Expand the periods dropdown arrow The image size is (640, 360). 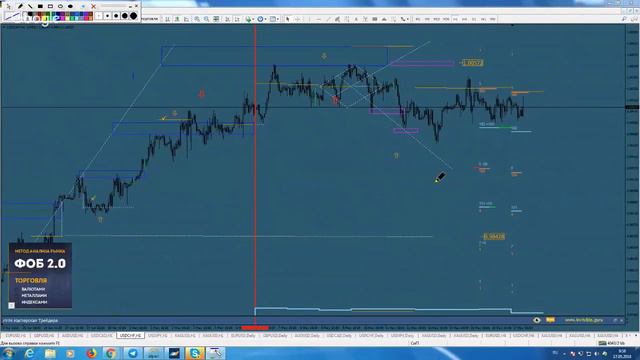[266, 19]
